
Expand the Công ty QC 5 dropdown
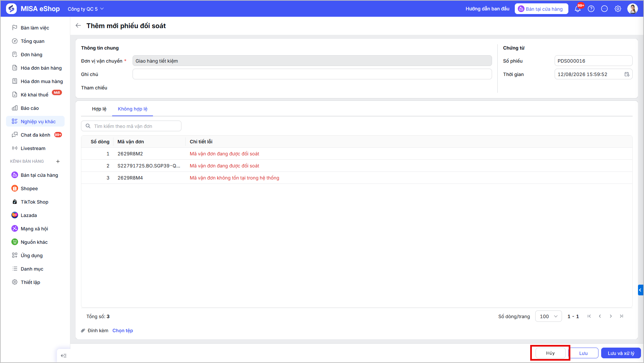pos(86,9)
